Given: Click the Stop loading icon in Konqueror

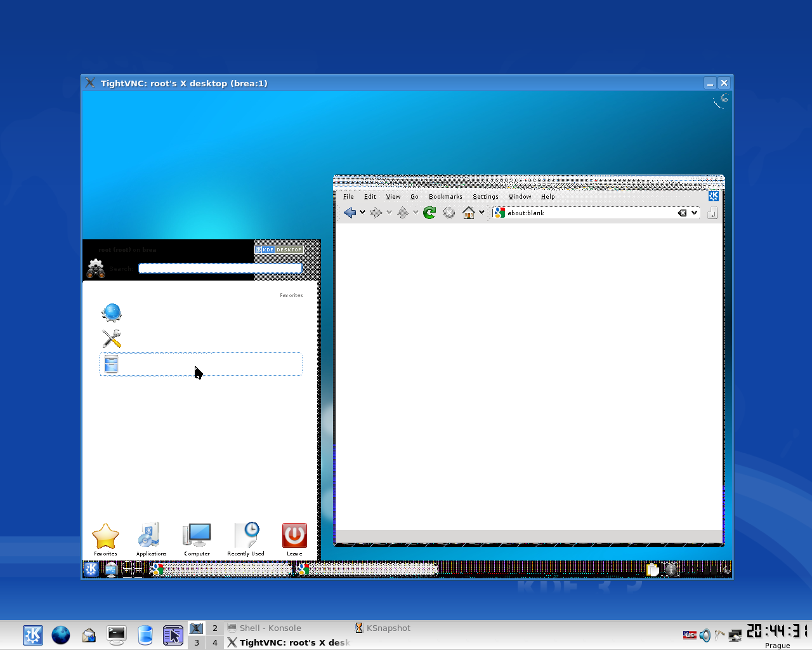Looking at the screenshot, I should pos(449,213).
